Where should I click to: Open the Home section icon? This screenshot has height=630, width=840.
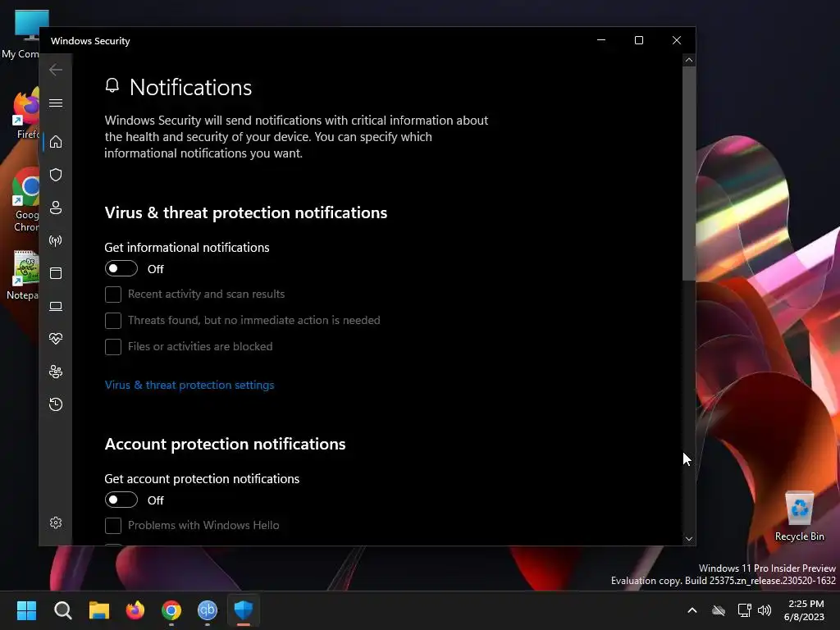coord(56,142)
